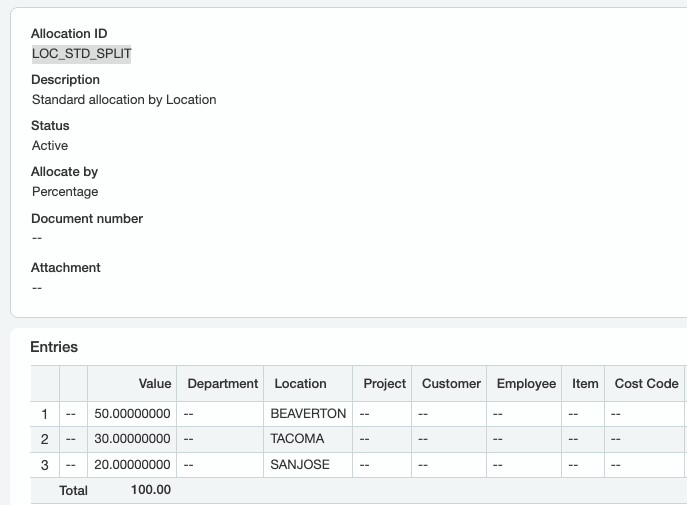
Task: Click the Standard allocation by Location description
Action: pos(124,100)
